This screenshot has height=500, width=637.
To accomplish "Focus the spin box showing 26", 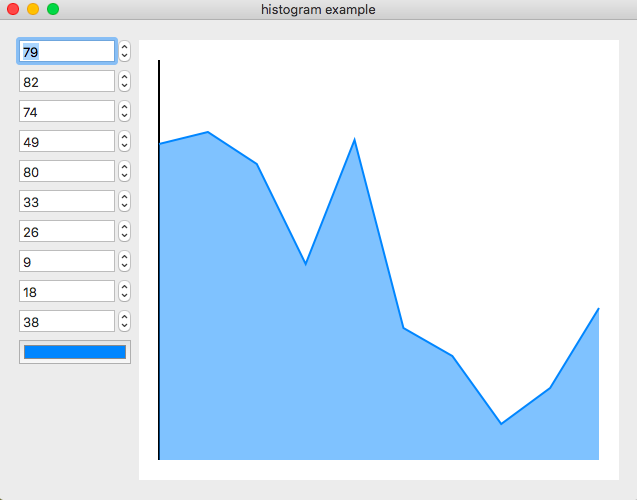I will (x=66, y=231).
